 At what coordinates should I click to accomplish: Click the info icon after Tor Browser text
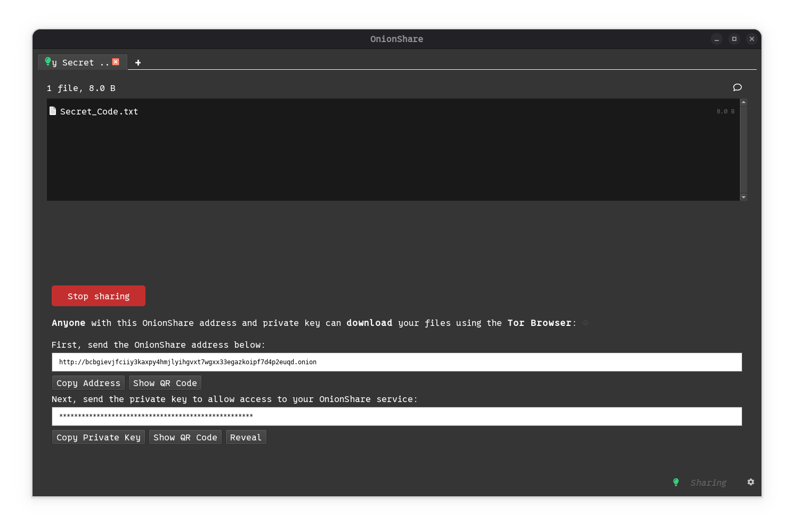[x=585, y=323]
